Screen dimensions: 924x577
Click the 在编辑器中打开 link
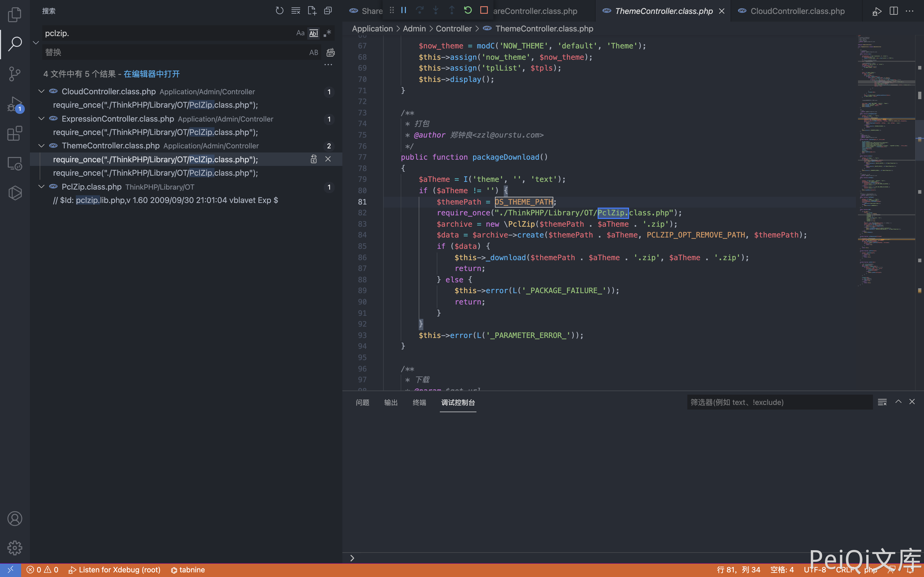pyautogui.click(x=152, y=74)
